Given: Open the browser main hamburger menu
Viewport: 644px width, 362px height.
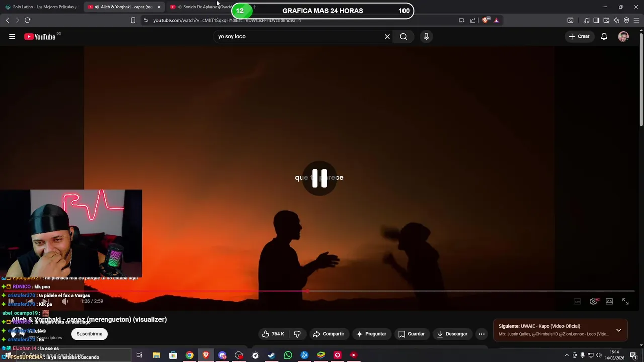Looking at the screenshot, I should point(636,20).
